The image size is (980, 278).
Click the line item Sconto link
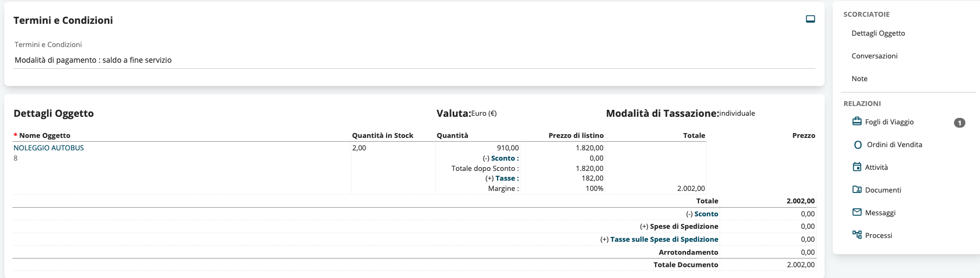pyautogui.click(x=505, y=158)
